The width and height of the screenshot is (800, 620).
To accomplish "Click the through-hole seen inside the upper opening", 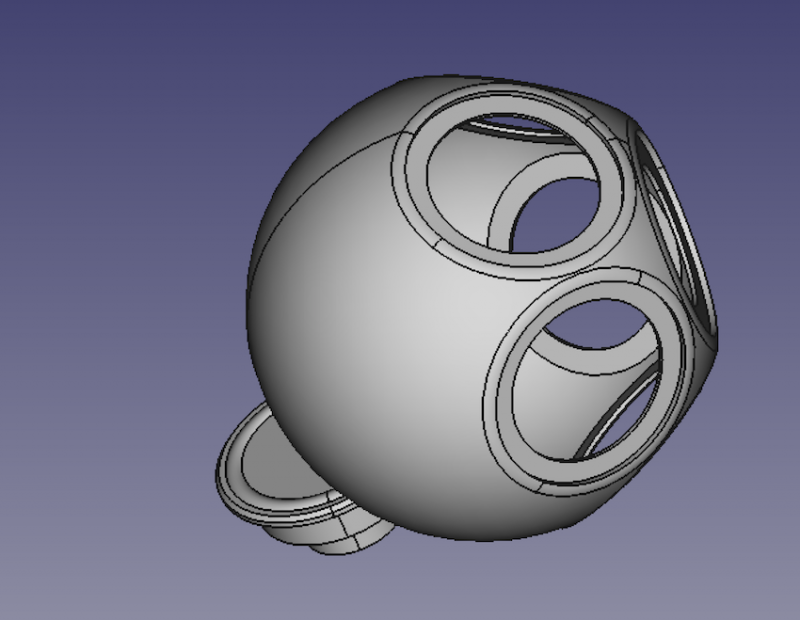I will point(560,212).
